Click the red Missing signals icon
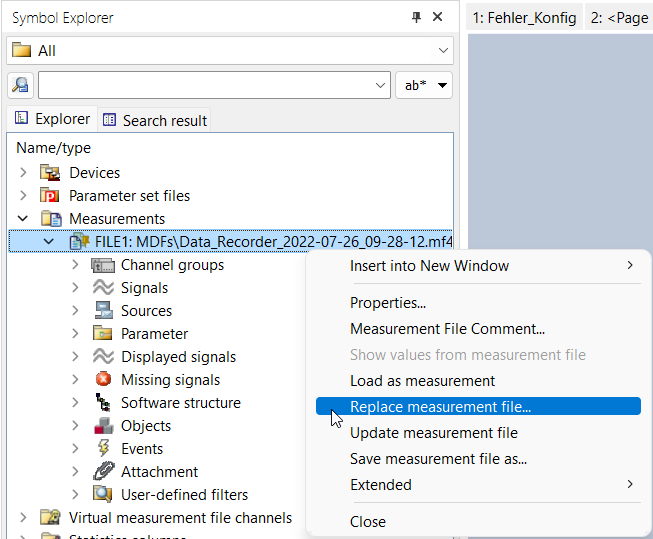Viewport: 653px width, 539px height. [103, 379]
